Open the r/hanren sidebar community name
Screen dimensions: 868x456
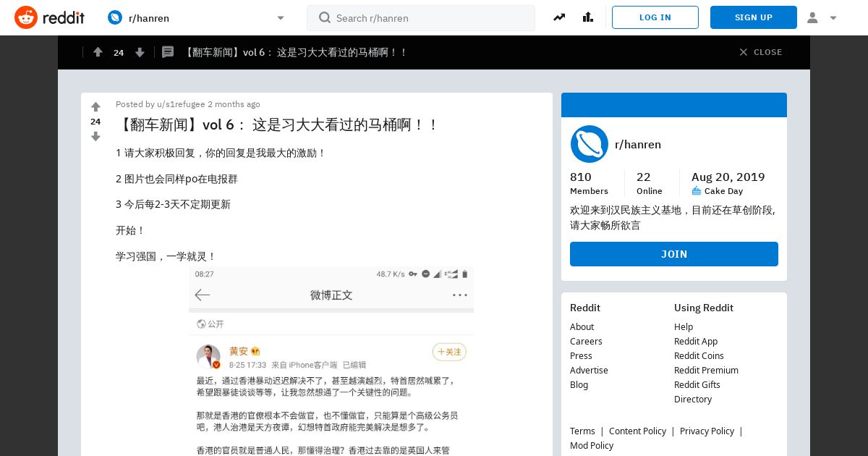(x=638, y=144)
